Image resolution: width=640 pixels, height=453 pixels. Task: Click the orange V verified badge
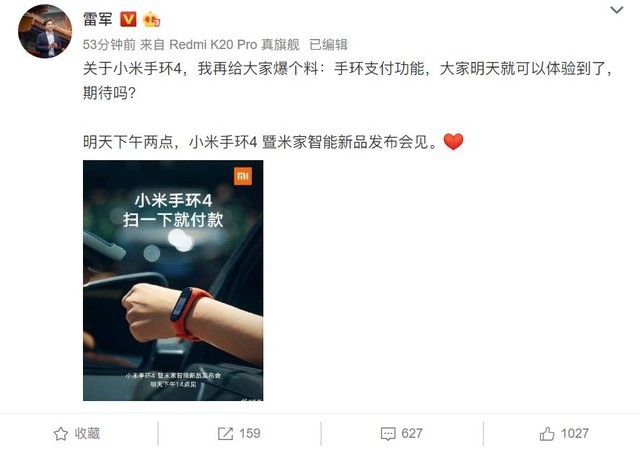(x=128, y=19)
